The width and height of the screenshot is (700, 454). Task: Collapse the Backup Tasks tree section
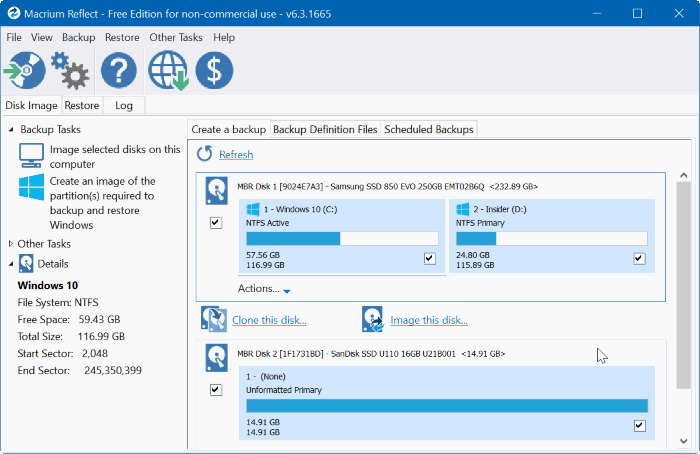(x=11, y=129)
